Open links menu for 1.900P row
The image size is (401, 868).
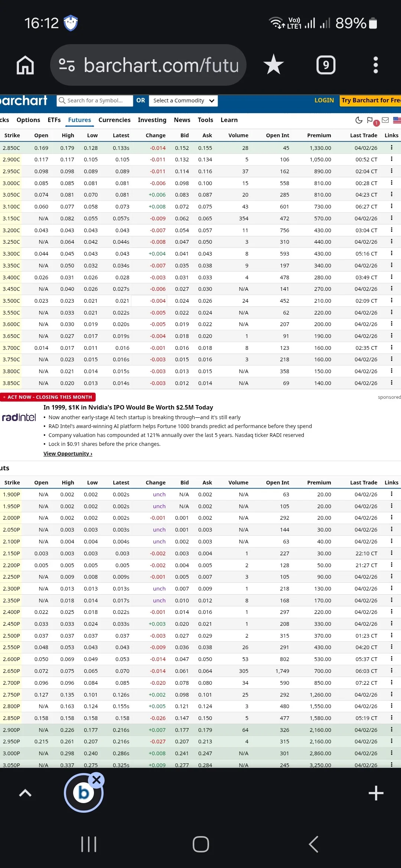tap(391, 494)
